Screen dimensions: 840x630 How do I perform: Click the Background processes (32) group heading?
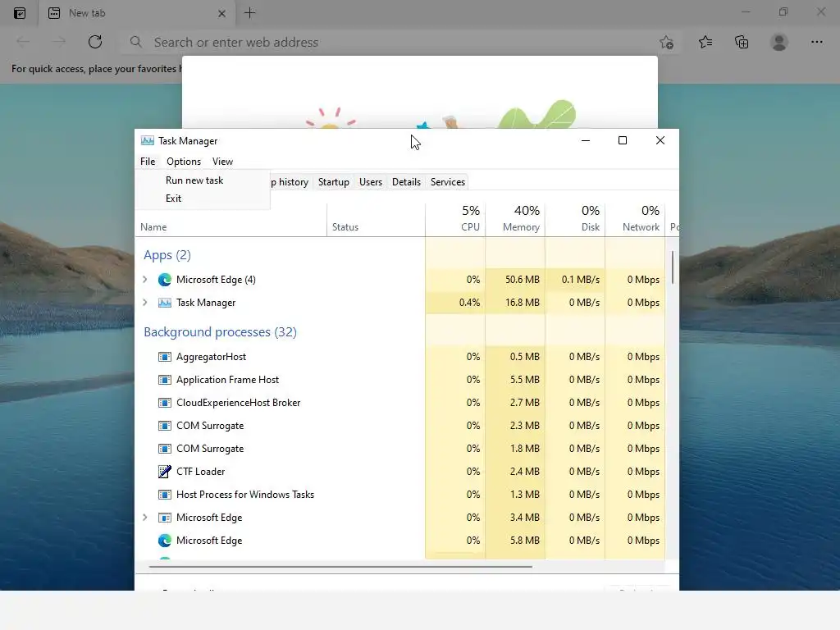[x=220, y=332]
